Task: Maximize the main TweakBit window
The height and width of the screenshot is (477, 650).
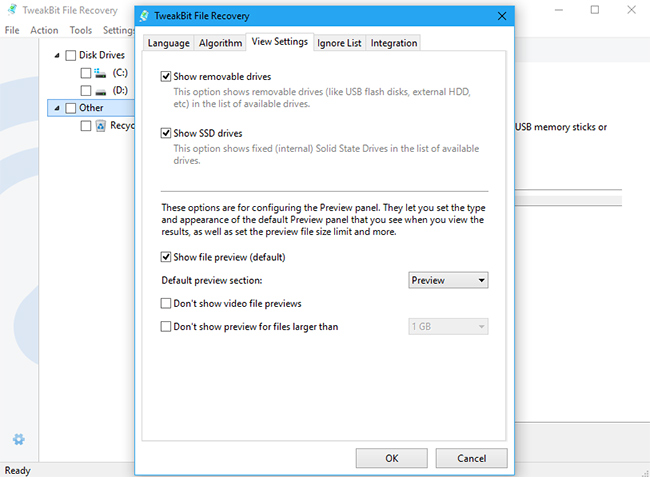Action: tap(595, 10)
